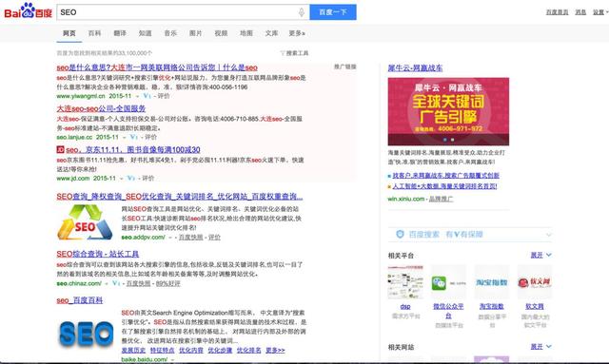Open result SEO综合查询 - 站长工具
Image resolution: width=609 pixels, height=364 pixels.
pyautogui.click(x=98, y=254)
